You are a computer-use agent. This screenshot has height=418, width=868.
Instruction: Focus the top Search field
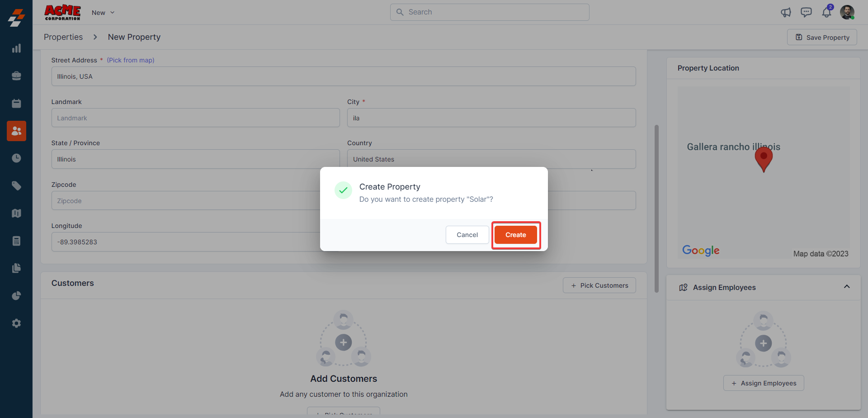point(490,12)
